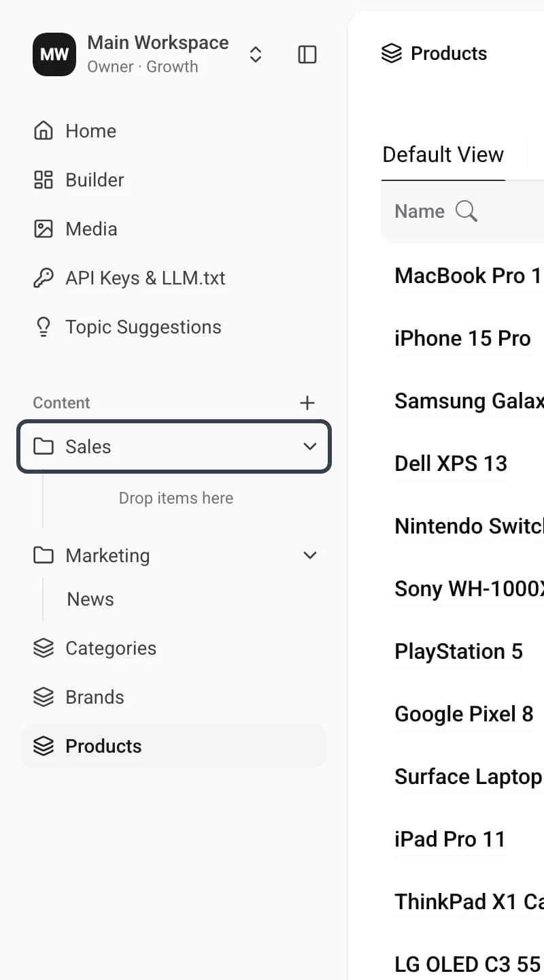
Task: Add new content with plus icon
Action: point(307,403)
